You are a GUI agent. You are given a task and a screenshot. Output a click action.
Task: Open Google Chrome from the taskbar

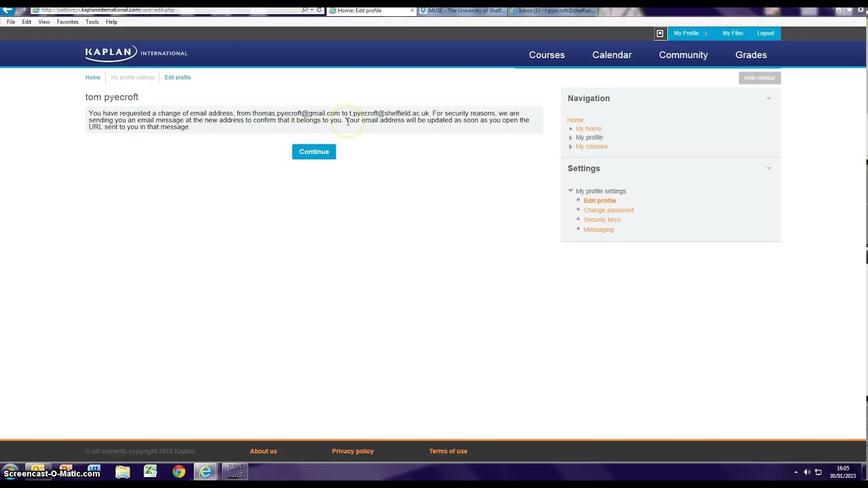[178, 472]
